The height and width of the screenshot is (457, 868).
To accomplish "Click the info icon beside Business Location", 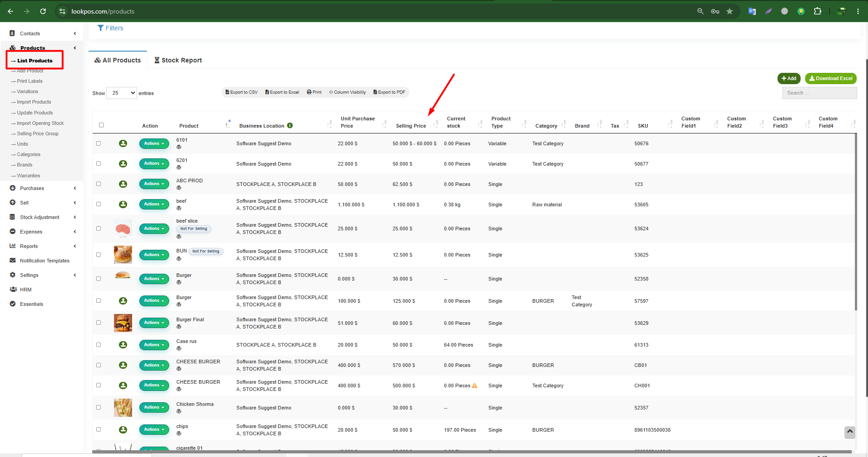I will (290, 125).
